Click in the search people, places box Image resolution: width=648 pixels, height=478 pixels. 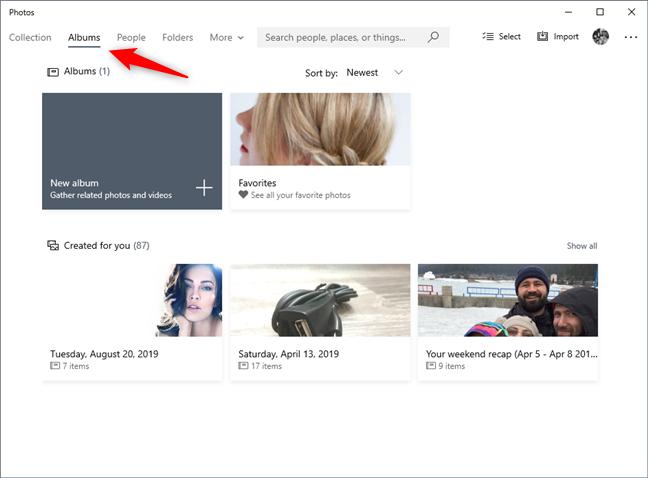(341, 37)
